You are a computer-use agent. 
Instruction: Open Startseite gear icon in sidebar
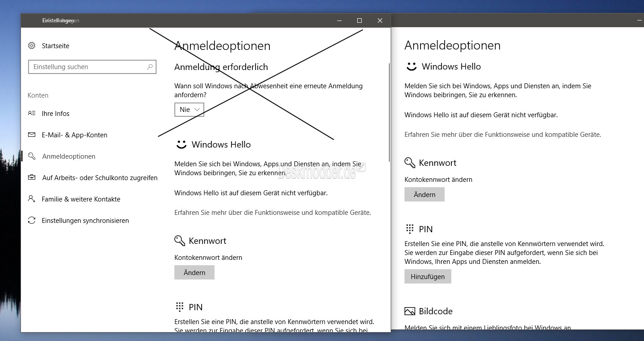point(32,45)
